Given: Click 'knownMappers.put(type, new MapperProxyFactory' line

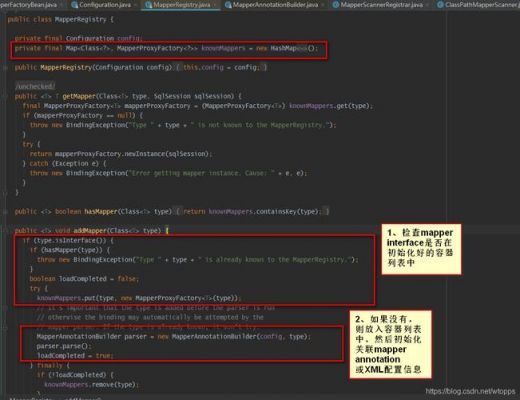Looking at the screenshot, I should coord(139,298).
